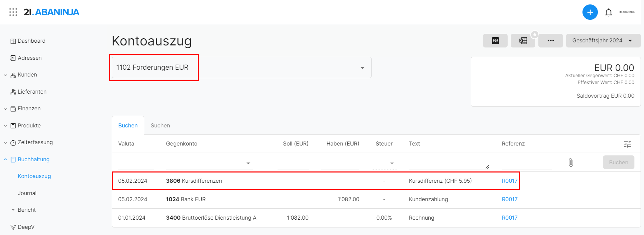Open the notifications bell
This screenshot has height=235, width=644.
[x=608, y=13]
